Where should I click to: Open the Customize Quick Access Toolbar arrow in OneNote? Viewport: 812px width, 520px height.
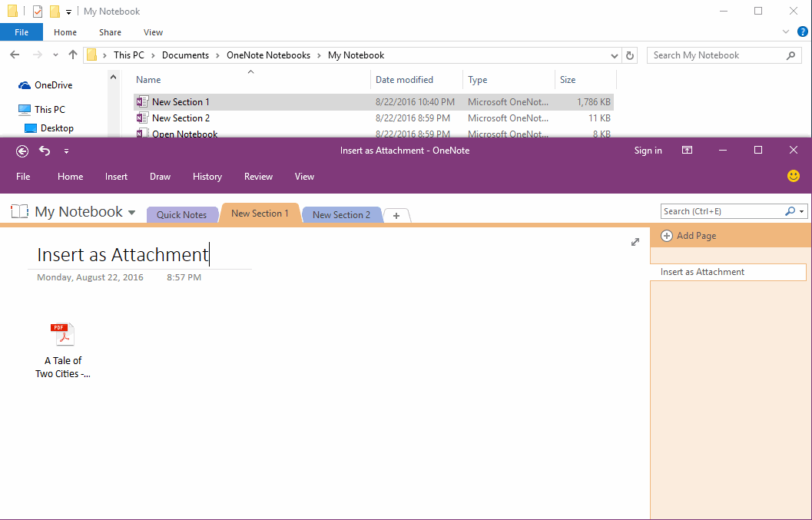pos(66,151)
